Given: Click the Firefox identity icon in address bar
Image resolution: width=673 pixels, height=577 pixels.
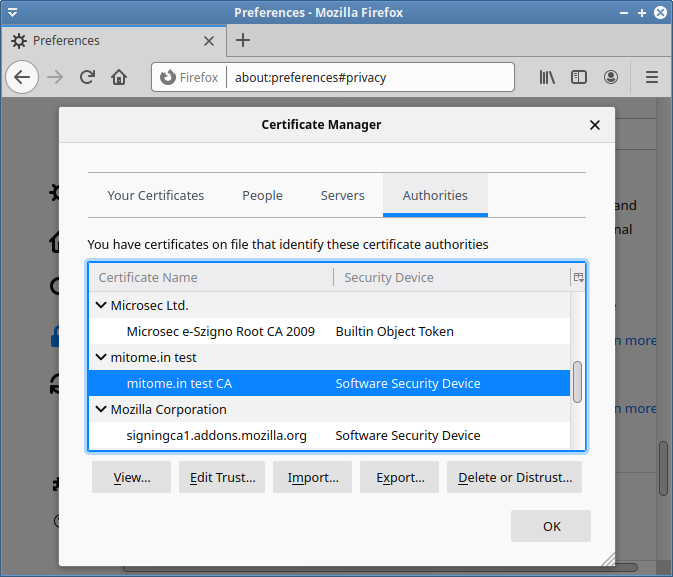Looking at the screenshot, I should pyautogui.click(x=189, y=77).
